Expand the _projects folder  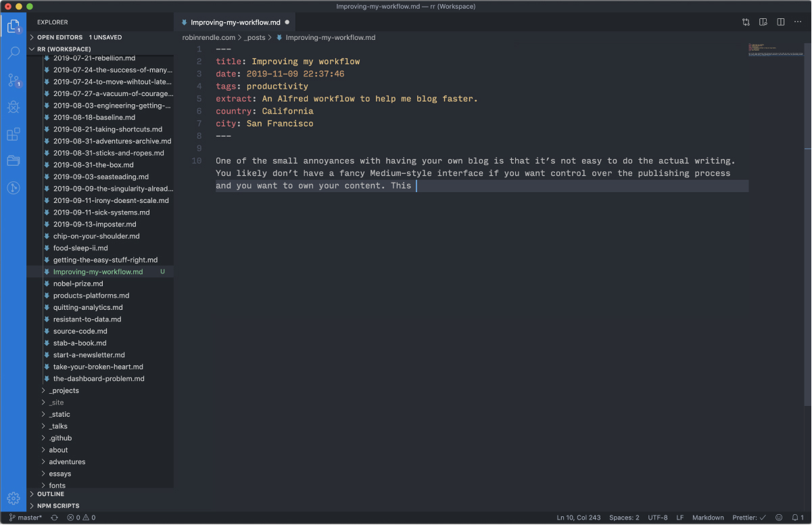point(64,390)
